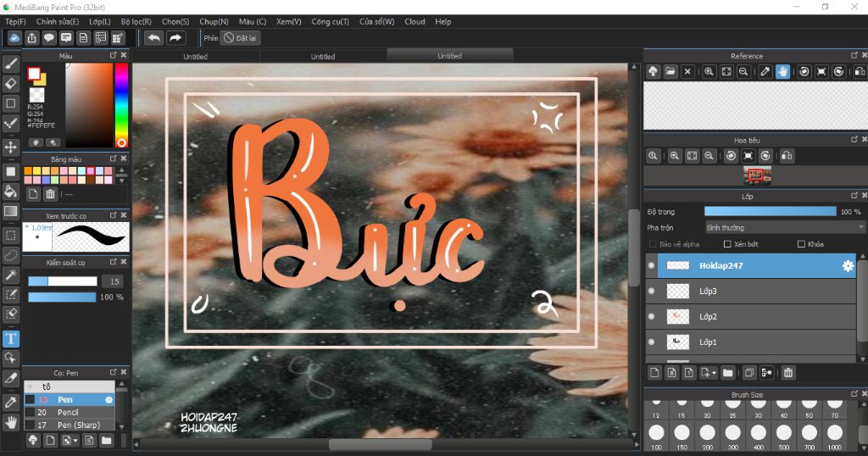
Task: Open the Bộ lọc(R) filter menu
Action: click(x=136, y=21)
